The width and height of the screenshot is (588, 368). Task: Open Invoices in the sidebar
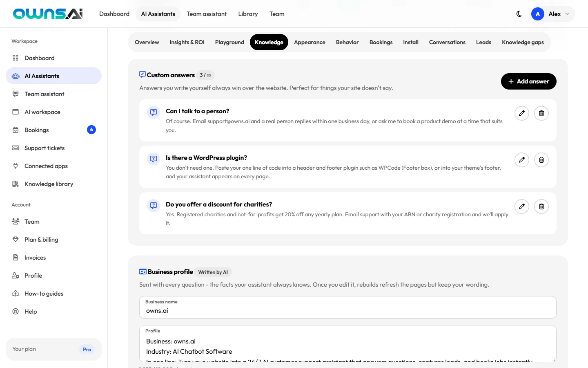pos(53,258)
